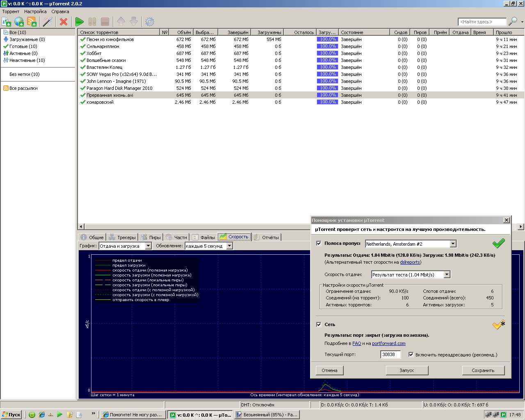Open the График dropdown Отдача и загрузка
Viewport: 525px width, 420px height.
pyautogui.click(x=148, y=246)
